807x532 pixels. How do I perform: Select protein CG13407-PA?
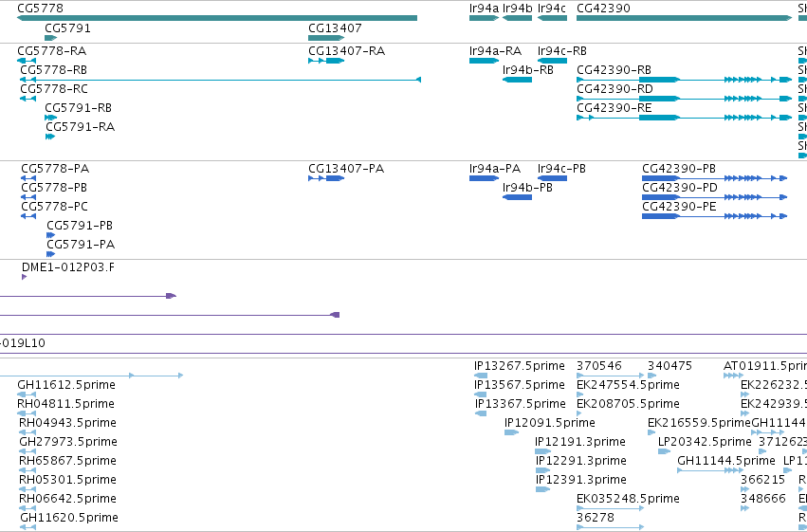pos(326,178)
